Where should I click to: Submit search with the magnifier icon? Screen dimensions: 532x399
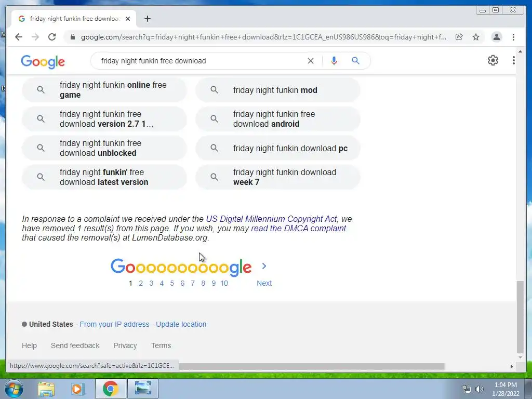355,61
